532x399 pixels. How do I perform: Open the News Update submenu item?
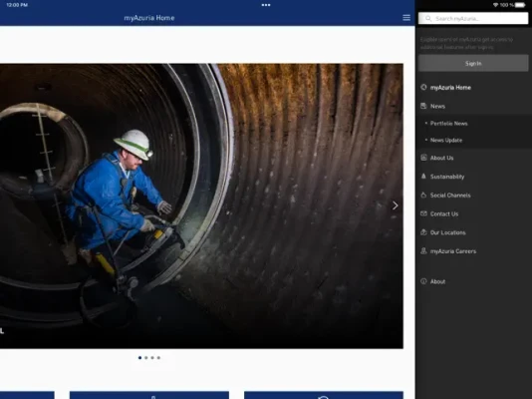(x=446, y=140)
